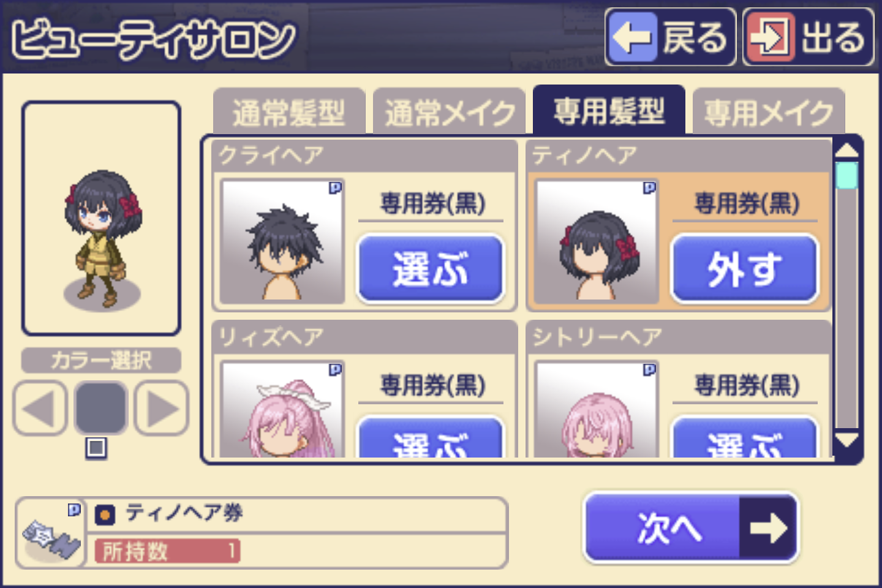Image resolution: width=882 pixels, height=588 pixels.
Task: Open the 通常メイク tab
Action: pos(449,112)
